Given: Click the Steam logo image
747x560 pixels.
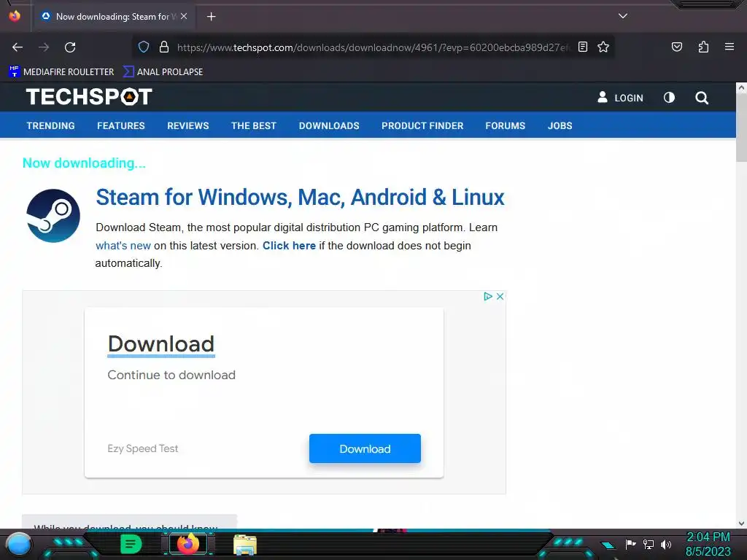Looking at the screenshot, I should (x=53, y=216).
